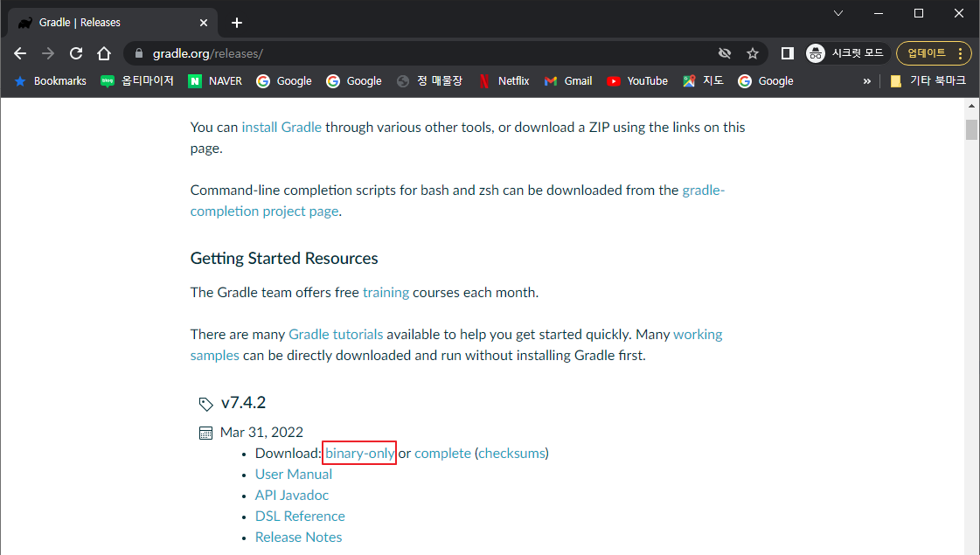Open the Bookmarks star bookmark
980x555 pixels.
50,81
